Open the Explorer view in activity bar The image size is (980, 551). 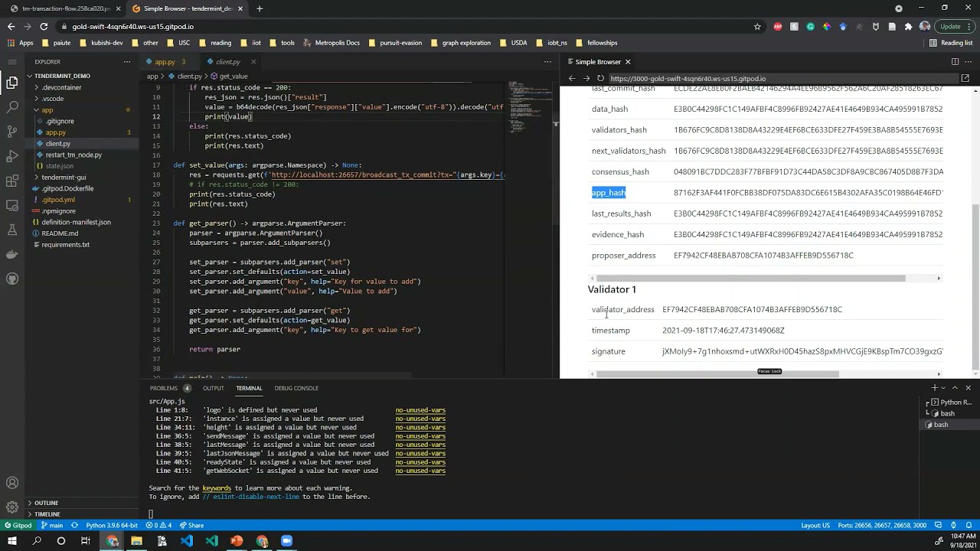coord(12,83)
